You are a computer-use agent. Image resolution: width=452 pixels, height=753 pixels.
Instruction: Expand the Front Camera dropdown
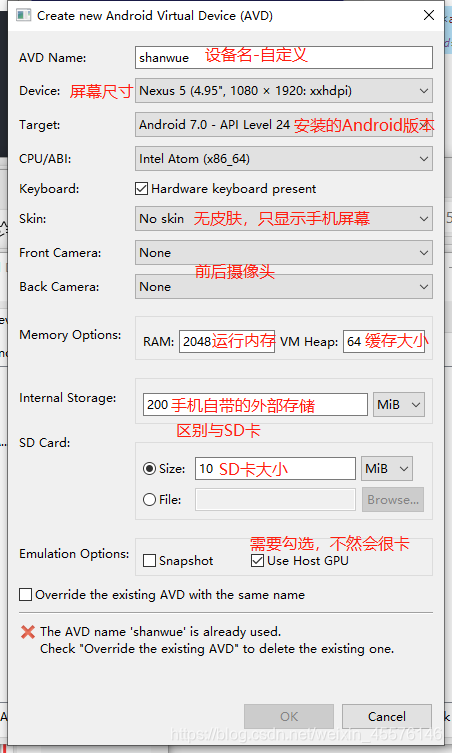tap(284, 253)
